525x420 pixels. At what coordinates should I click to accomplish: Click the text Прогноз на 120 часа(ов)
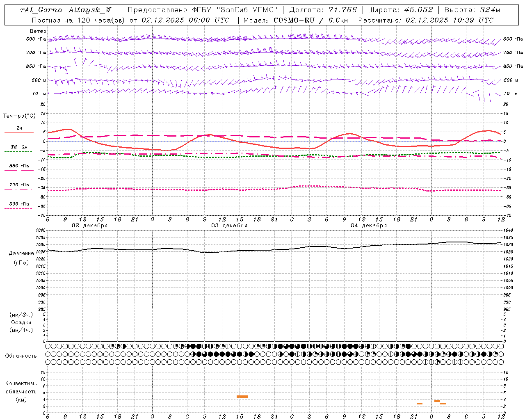pyautogui.click(x=78, y=20)
